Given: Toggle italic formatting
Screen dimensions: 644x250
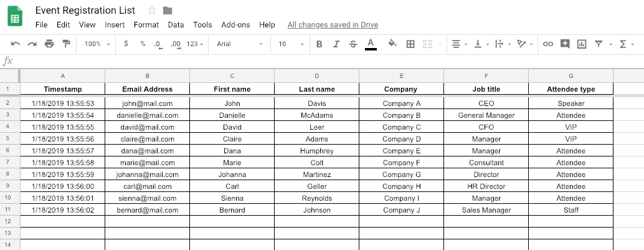Looking at the screenshot, I should (x=336, y=44).
